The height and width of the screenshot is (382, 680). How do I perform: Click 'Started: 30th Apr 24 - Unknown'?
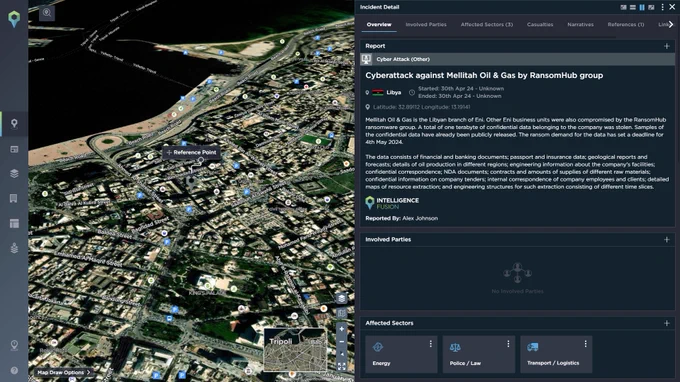461,88
